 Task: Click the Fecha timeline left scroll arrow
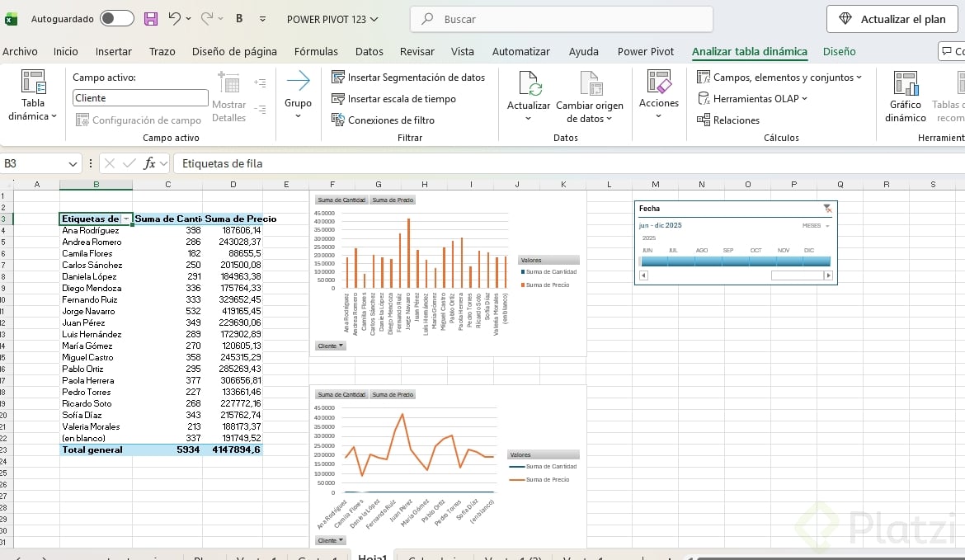pyautogui.click(x=643, y=275)
